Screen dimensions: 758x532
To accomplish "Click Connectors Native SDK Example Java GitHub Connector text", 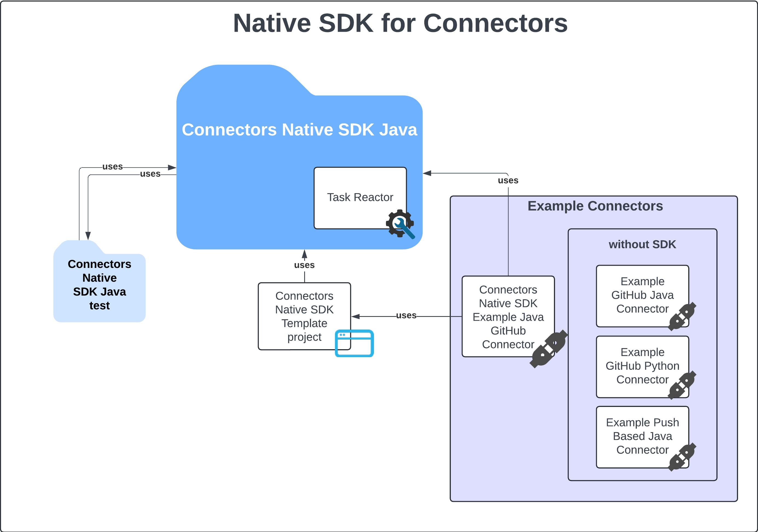I will [x=508, y=317].
